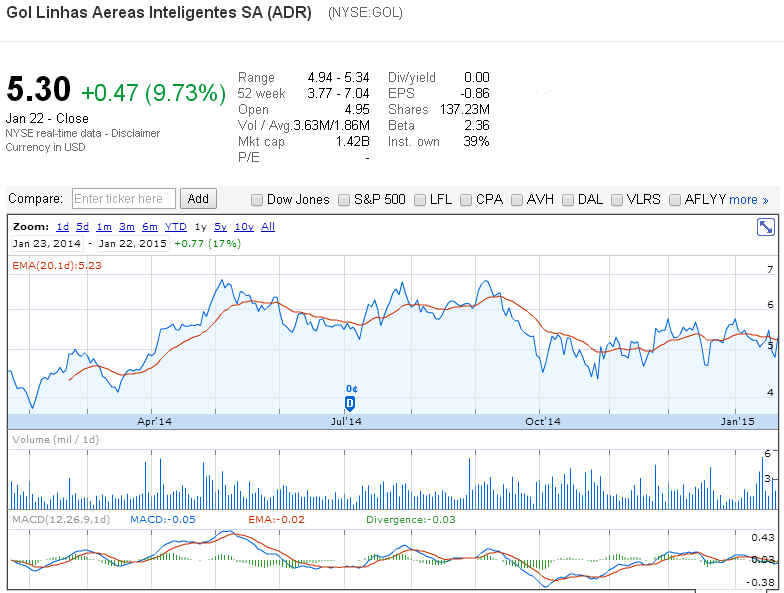Screen dimensions: 784x593
Task: Click the Jan'15 timeline label
Action: (738, 422)
